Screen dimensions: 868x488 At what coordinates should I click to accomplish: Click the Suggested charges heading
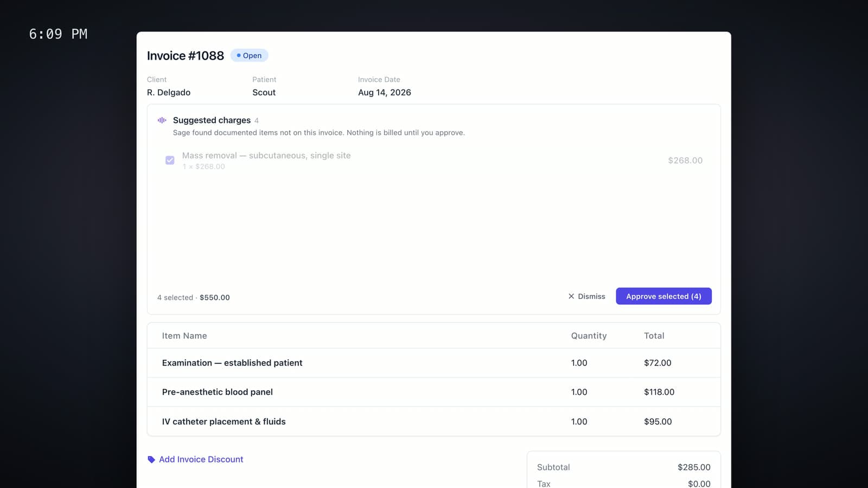(x=212, y=120)
